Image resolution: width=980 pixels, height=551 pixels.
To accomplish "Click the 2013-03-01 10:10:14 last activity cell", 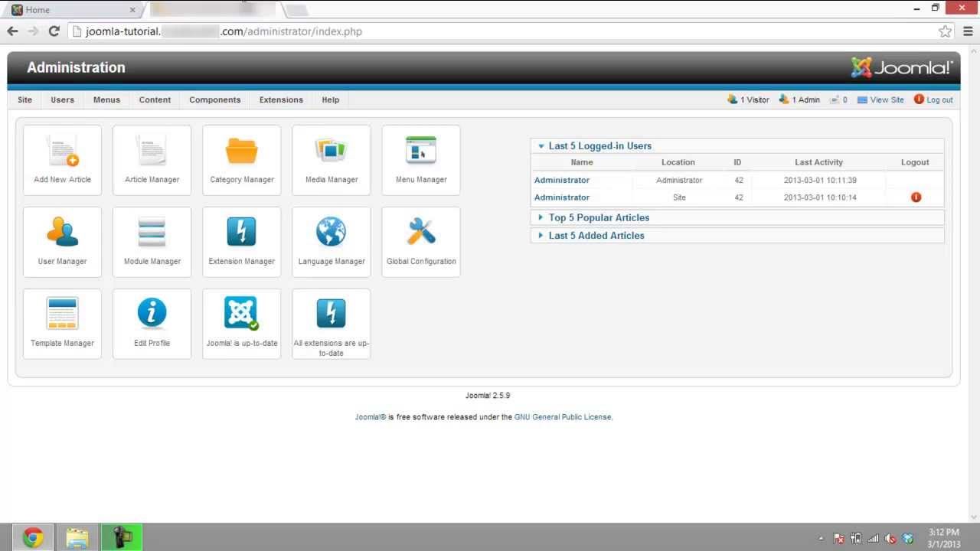I will coord(819,197).
